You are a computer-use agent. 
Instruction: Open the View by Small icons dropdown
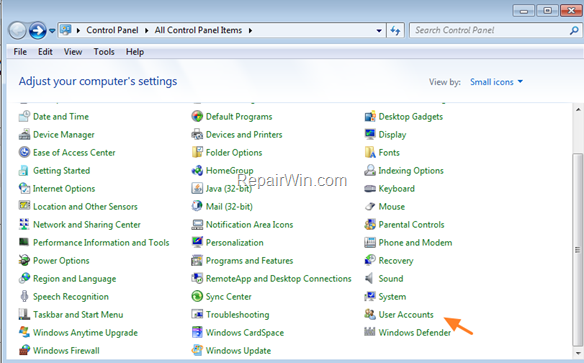click(496, 82)
